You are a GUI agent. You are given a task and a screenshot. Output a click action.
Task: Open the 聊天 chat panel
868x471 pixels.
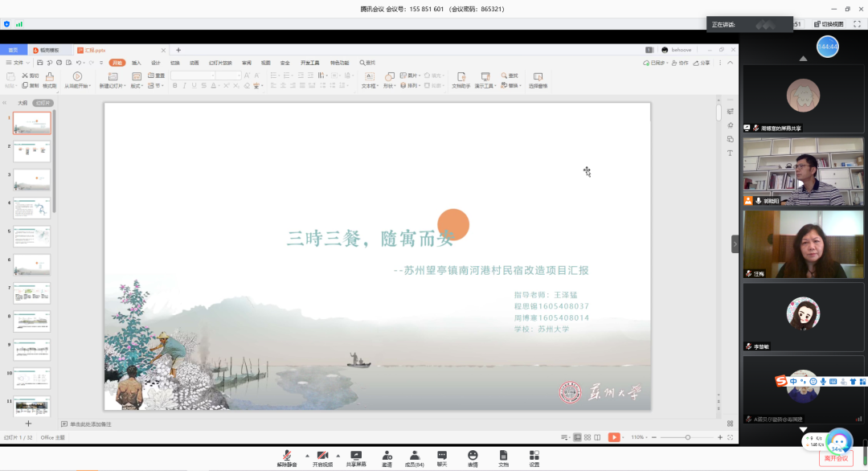442,458
